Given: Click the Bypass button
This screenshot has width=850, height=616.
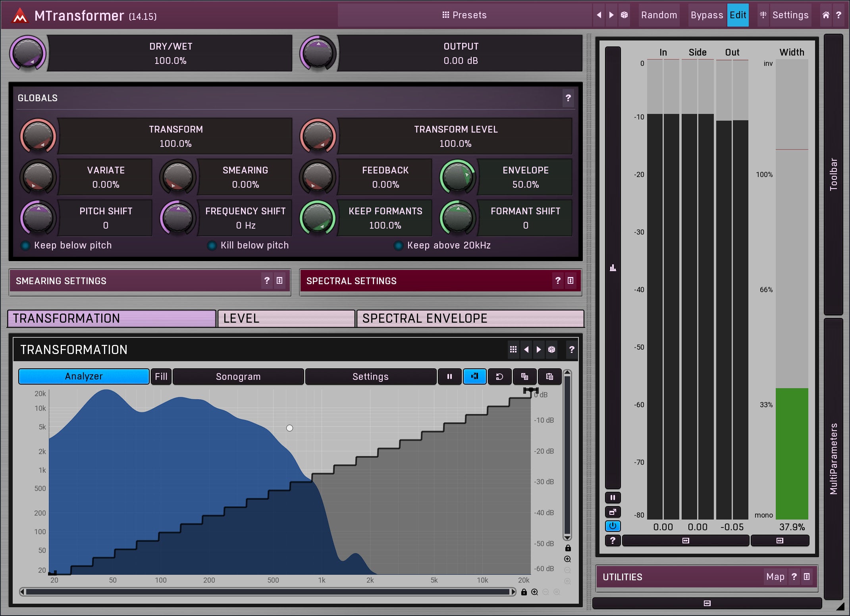Looking at the screenshot, I should [x=707, y=15].
